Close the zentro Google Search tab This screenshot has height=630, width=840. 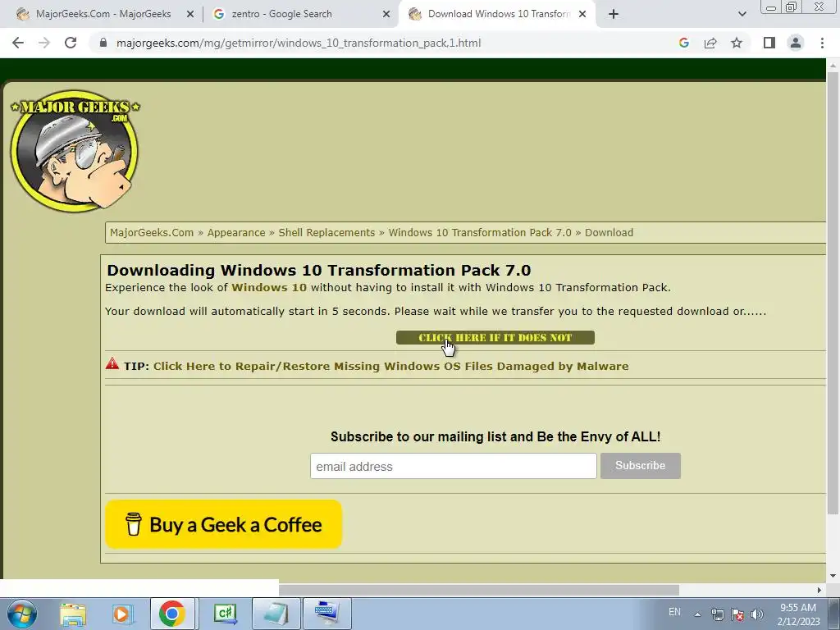point(386,14)
